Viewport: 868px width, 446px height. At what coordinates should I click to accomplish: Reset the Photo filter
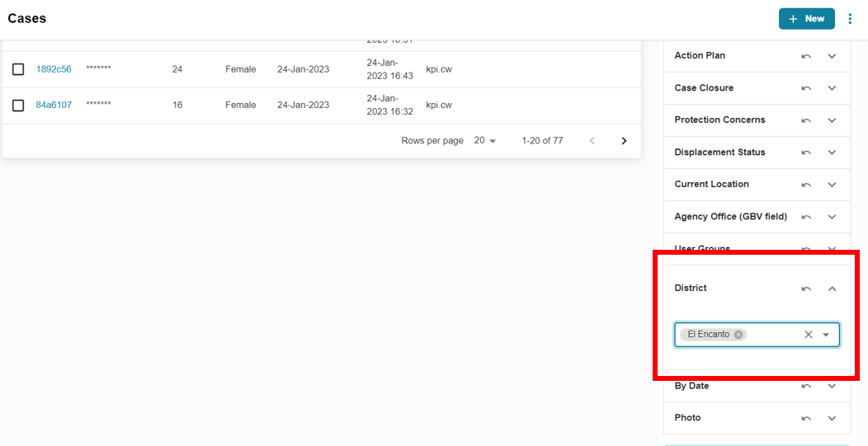pyautogui.click(x=807, y=418)
